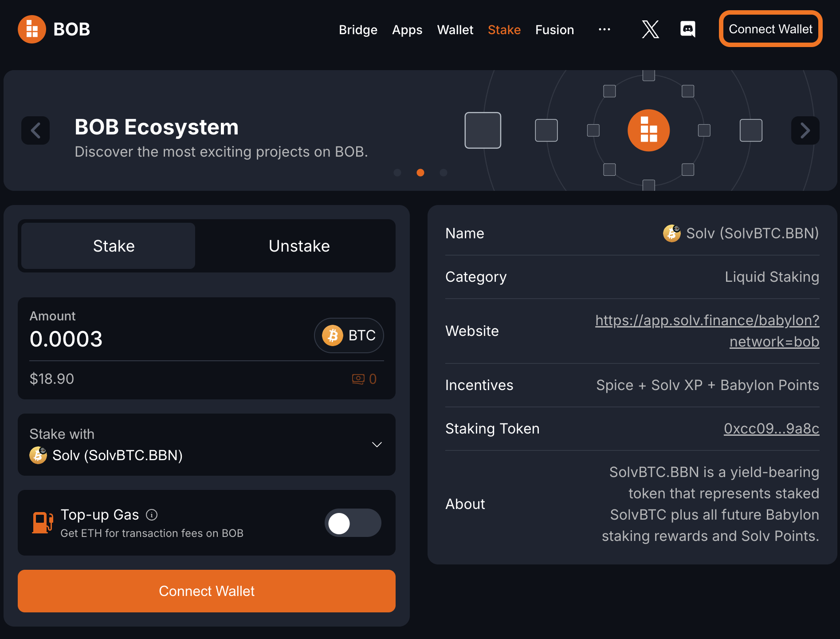The height and width of the screenshot is (639, 840).
Task: Open BOB's Discord
Action: tap(688, 29)
